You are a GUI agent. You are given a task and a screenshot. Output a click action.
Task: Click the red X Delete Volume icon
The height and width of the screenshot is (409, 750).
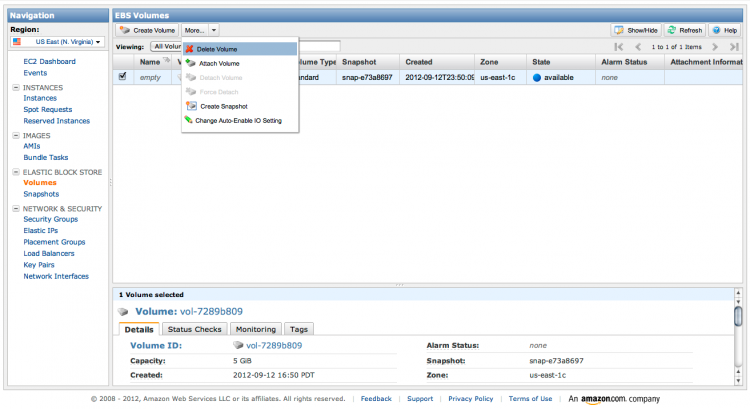(x=189, y=49)
